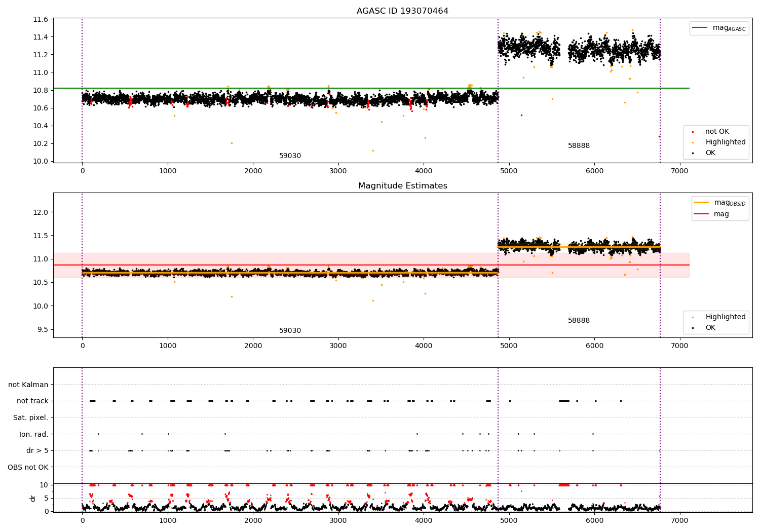This screenshot has width=760, height=532.
Task: Click the 11.5 y-axis tick label
Action: point(40,236)
